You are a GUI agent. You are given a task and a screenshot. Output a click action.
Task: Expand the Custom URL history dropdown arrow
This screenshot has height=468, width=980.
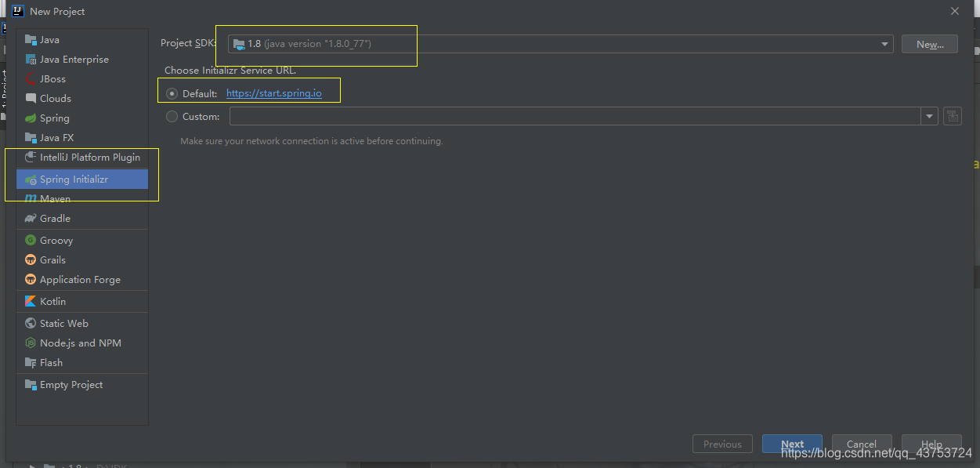click(x=930, y=117)
